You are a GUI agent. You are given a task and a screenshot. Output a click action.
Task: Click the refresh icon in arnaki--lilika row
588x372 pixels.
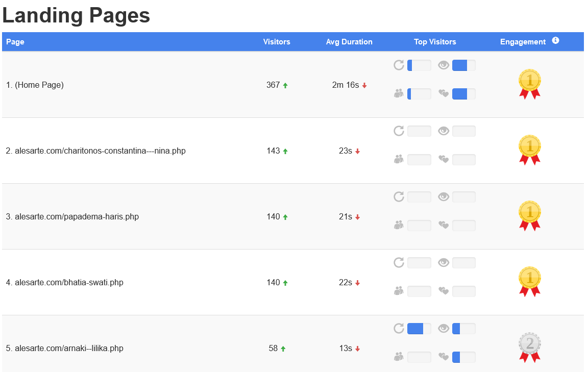[399, 329]
